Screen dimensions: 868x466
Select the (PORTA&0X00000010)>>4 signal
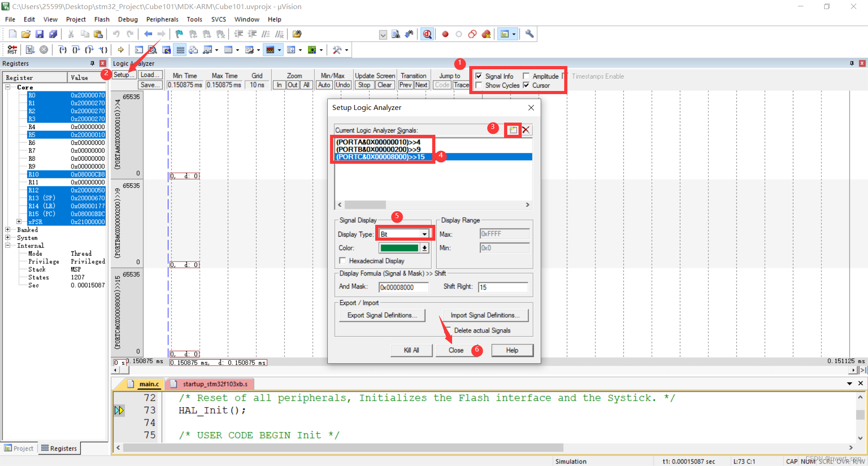[x=378, y=142]
